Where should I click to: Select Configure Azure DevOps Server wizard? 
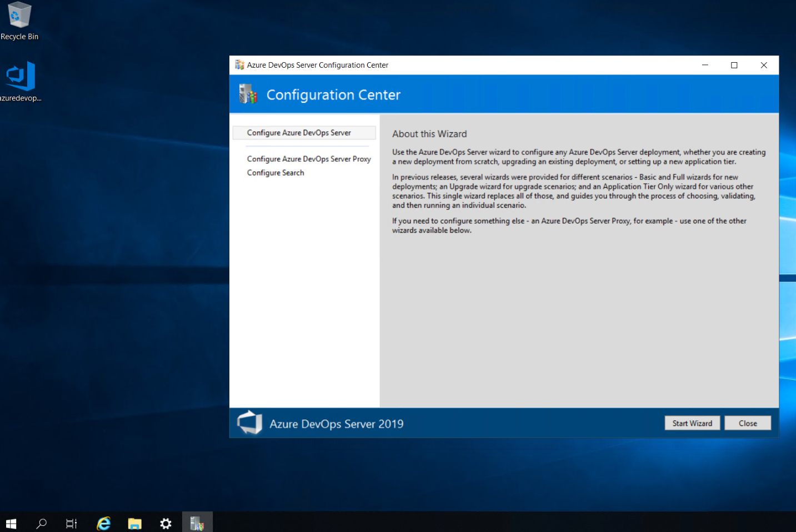[304, 133]
